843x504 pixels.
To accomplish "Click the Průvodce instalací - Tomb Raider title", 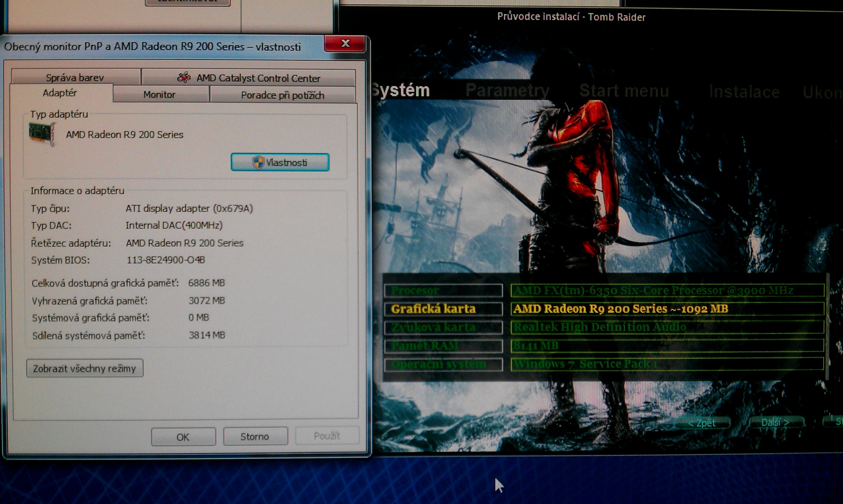I will tap(571, 17).
